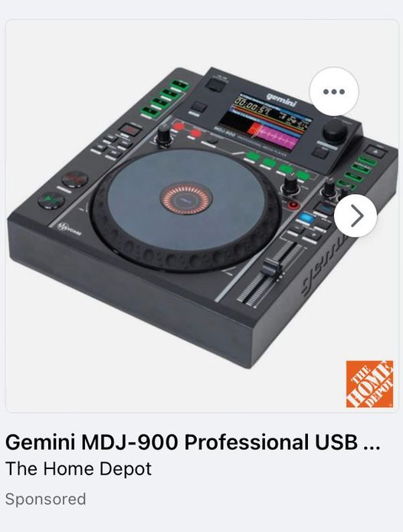Click the large browse knob beside the display

tap(335, 130)
